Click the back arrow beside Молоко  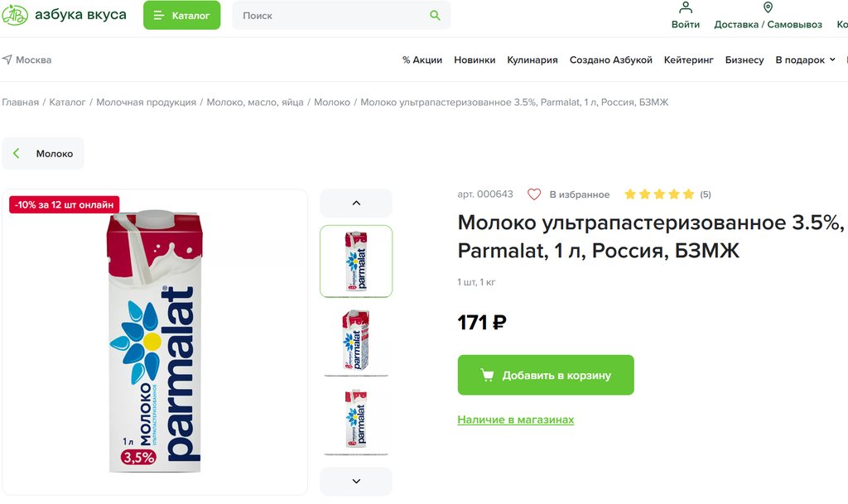coord(17,154)
